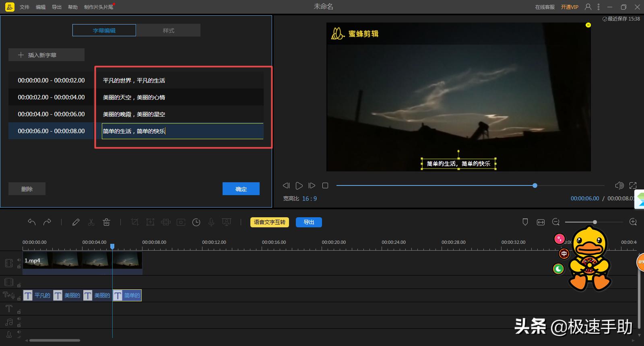The image size is (644, 346).
Task: Toggle lock on the subtitle track
Action: [x=19, y=299]
